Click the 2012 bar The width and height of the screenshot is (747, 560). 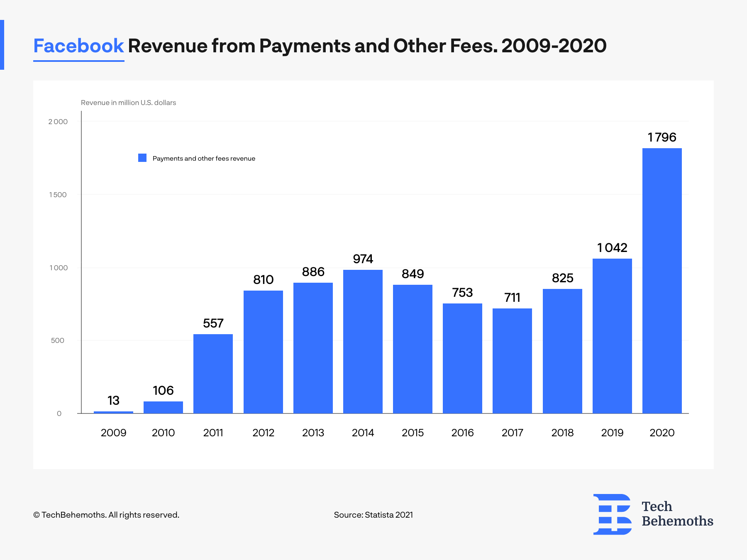[x=263, y=352]
